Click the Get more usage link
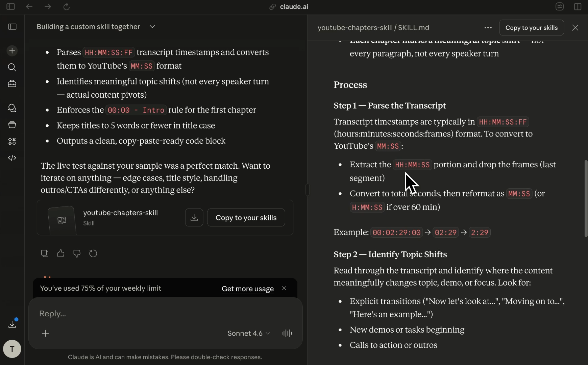 pos(248,289)
